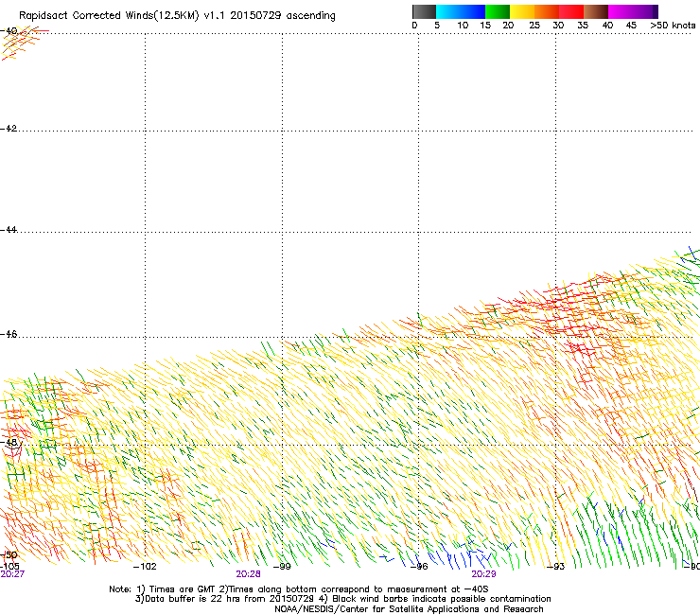Click the cyan-blue 5-15 knots legend swatch
This screenshot has height=615, width=700.
[x=461, y=11]
